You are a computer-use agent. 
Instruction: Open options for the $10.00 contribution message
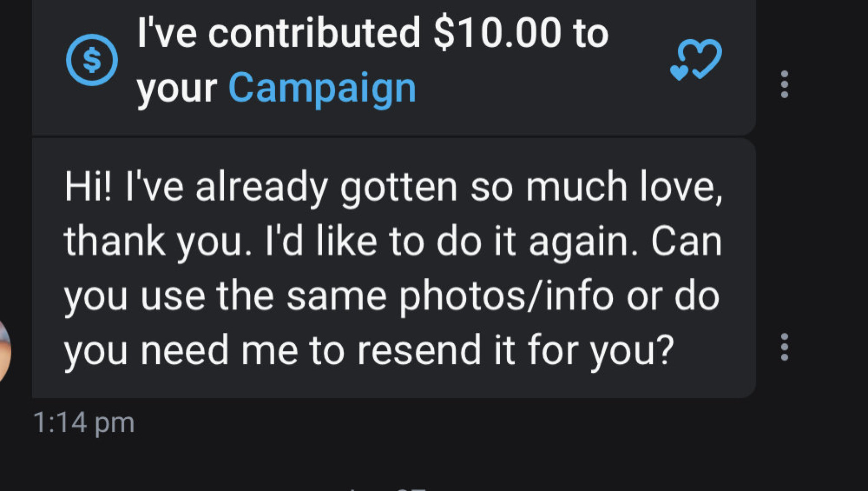pyautogui.click(x=784, y=85)
